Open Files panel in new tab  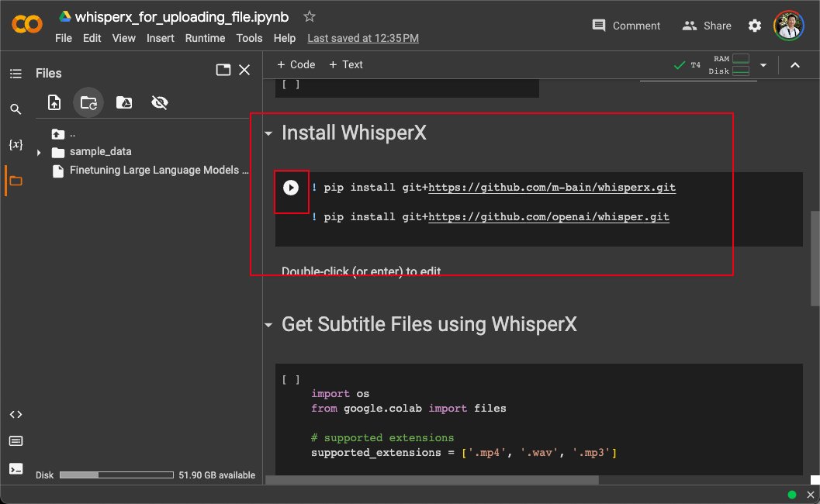[x=223, y=70]
